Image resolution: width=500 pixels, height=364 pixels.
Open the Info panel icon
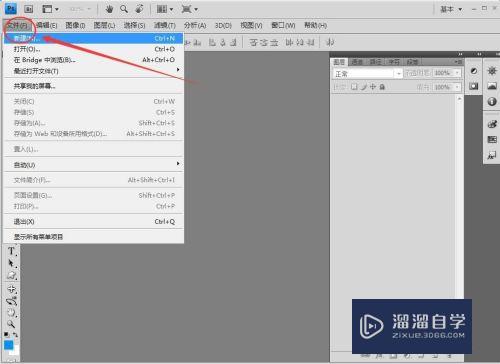[x=492, y=101]
